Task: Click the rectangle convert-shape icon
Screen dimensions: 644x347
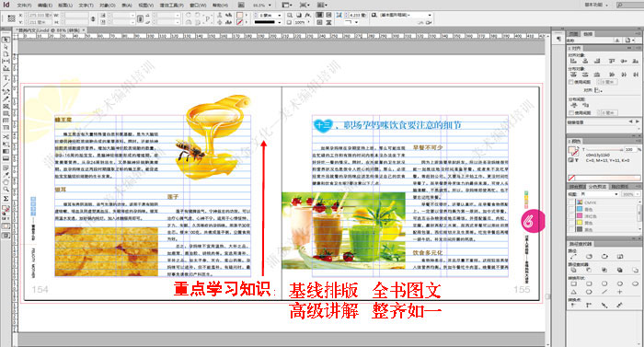Action: 574,283
